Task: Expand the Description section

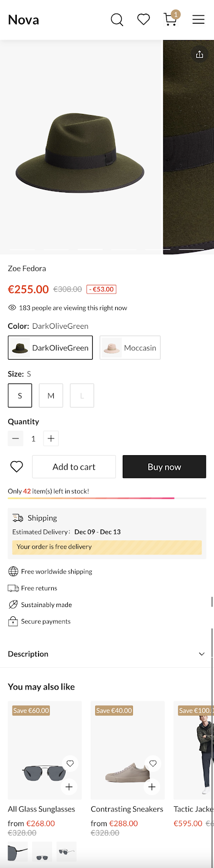Action: (107, 654)
